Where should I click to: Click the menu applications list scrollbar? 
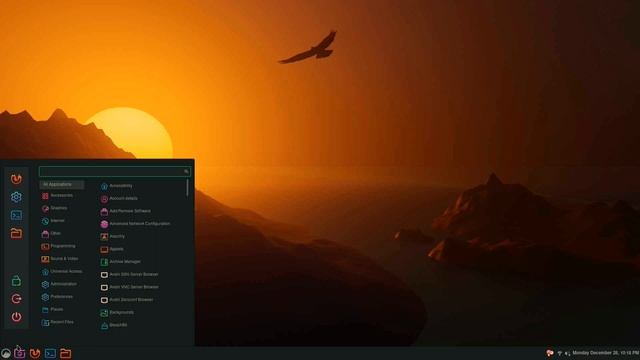187,188
